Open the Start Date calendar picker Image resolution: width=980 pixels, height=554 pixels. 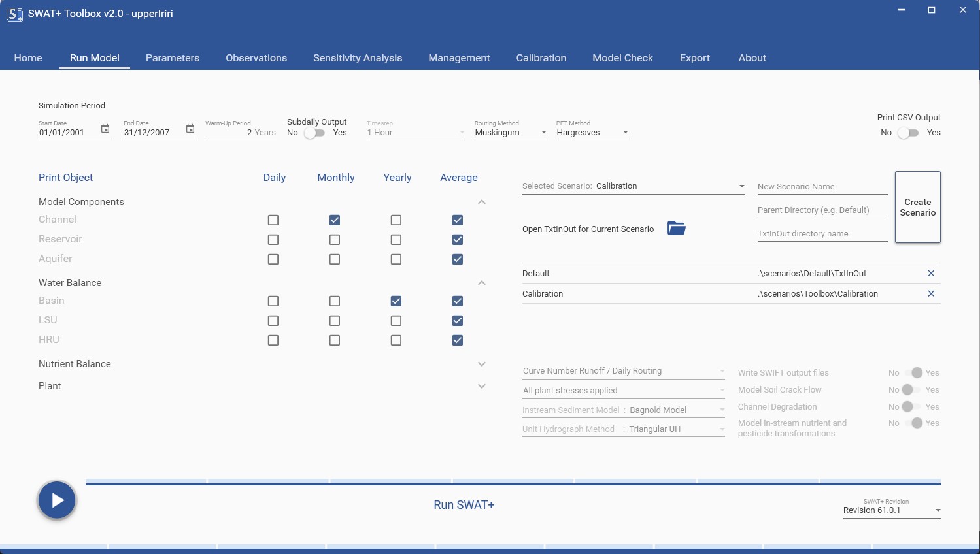tap(105, 129)
